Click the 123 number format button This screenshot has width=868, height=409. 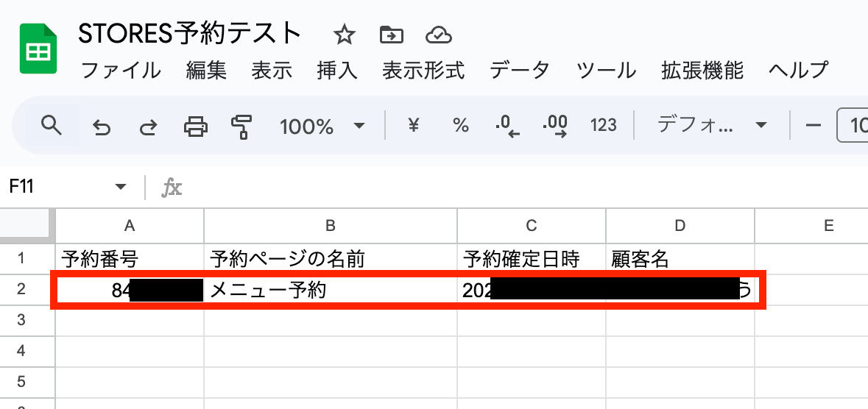click(603, 126)
